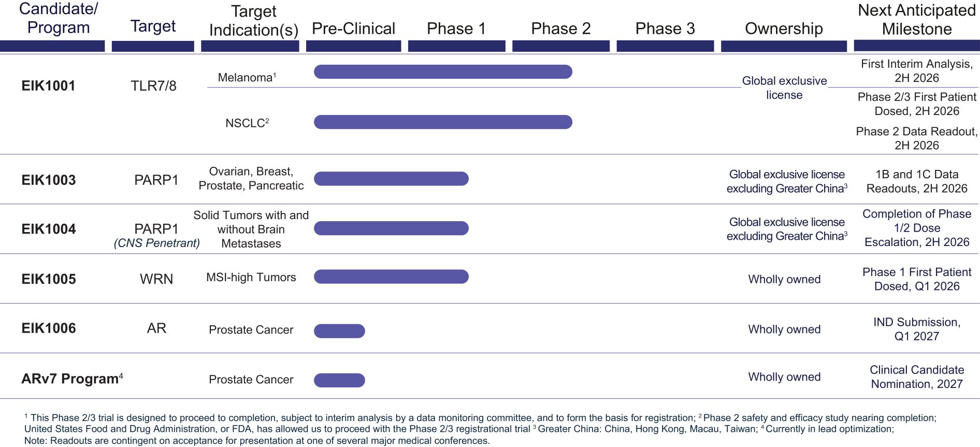Click the Phase 3 column header

[x=665, y=29]
